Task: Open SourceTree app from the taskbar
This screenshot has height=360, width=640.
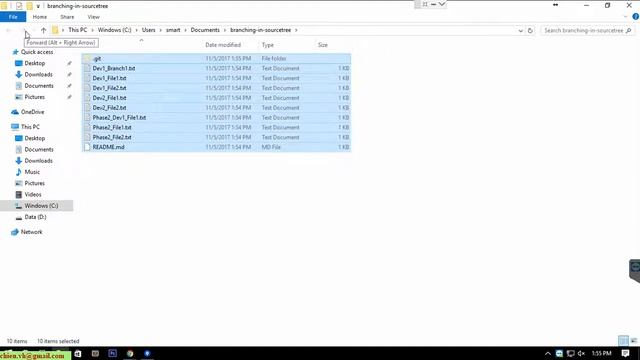Action: (x=147, y=353)
